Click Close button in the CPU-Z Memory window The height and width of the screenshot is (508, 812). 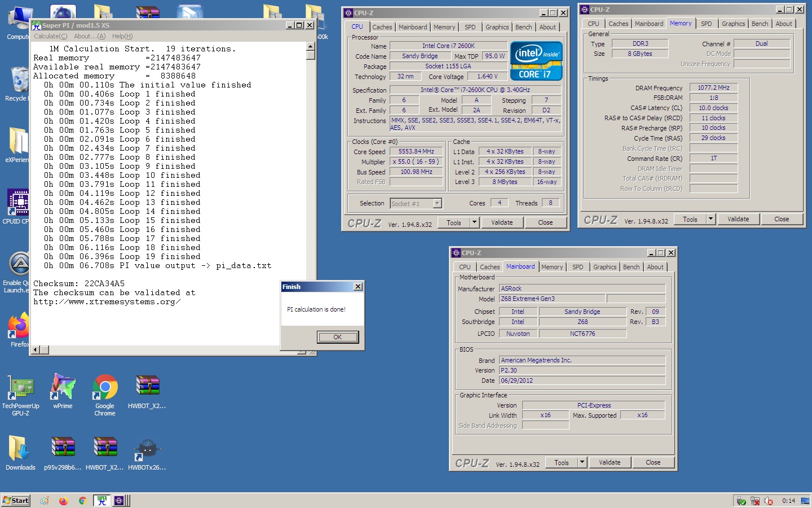point(782,219)
